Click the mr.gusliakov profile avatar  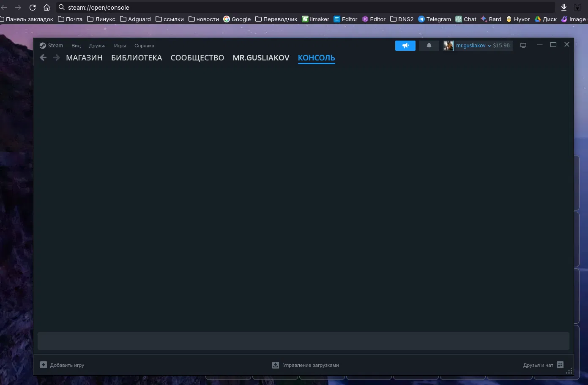coord(449,46)
